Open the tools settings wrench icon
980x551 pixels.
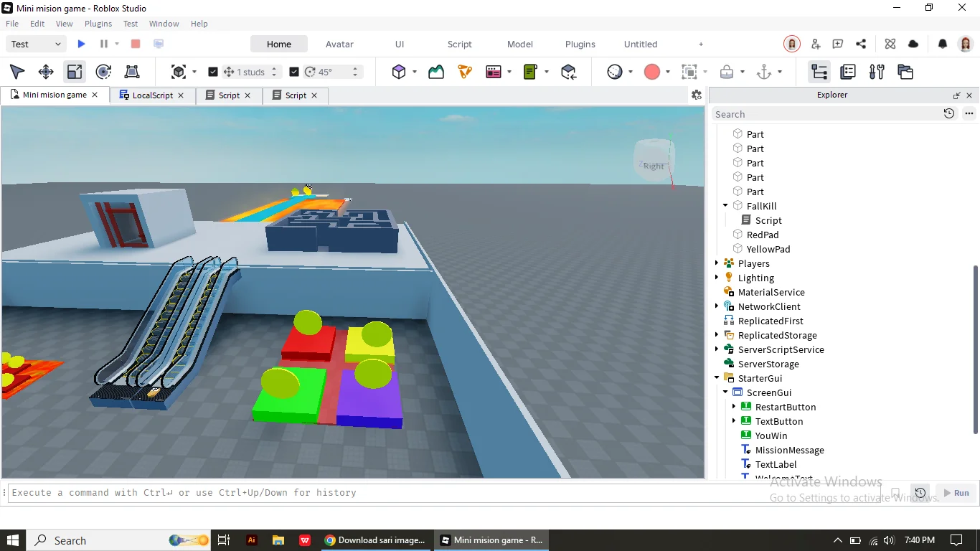click(877, 72)
